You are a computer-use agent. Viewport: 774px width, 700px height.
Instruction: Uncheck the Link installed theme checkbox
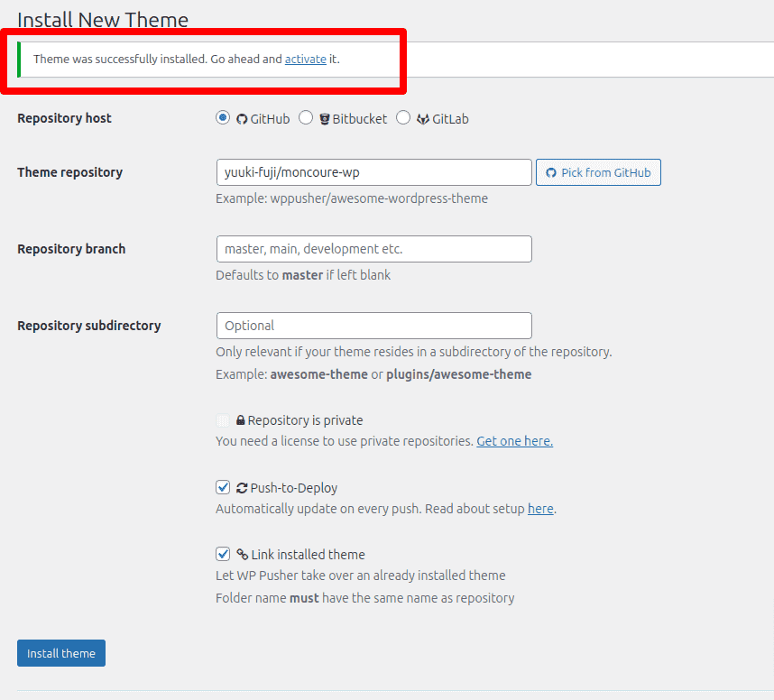[223, 554]
